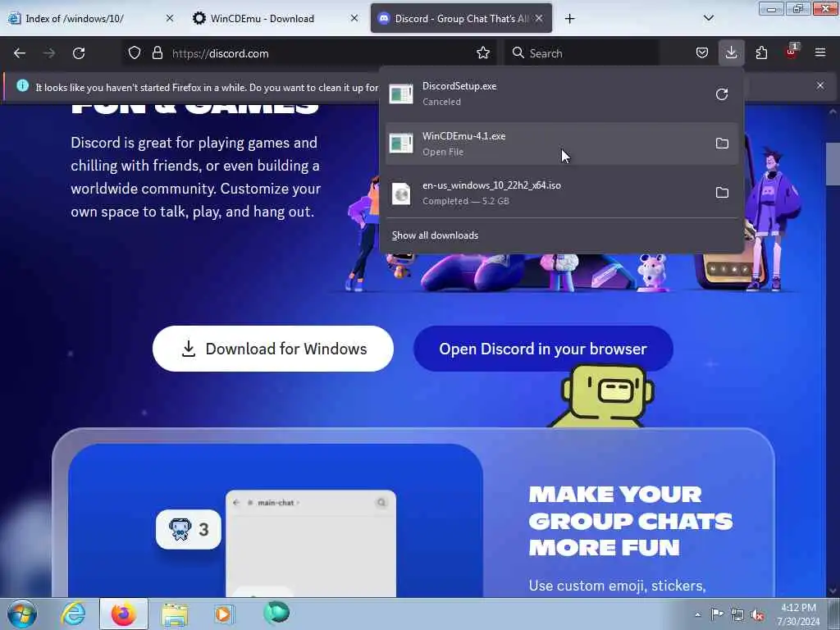This screenshot has width=840, height=630.
Task: Click the Search box
Action: [582, 53]
